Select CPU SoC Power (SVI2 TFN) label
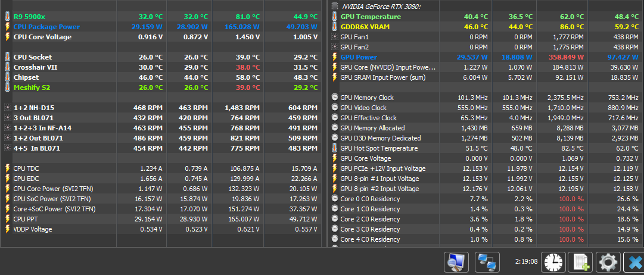The height and width of the screenshot is (275, 644). coord(52,199)
